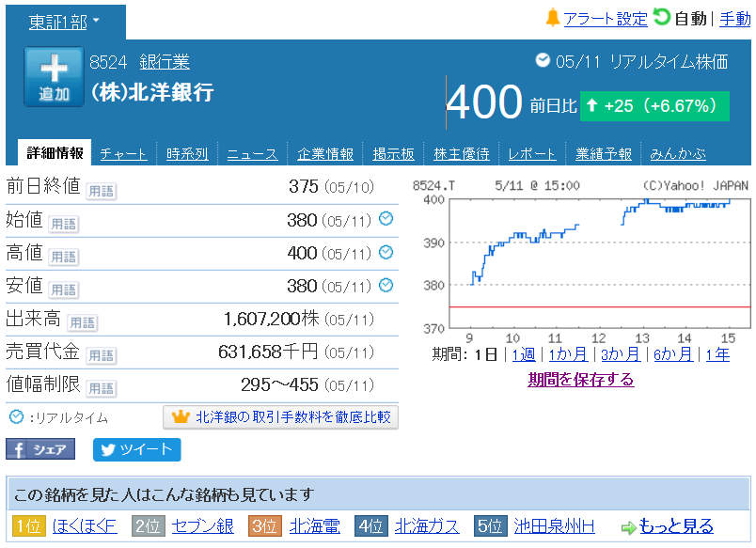Screen dimensions: 756x548
Task: Switch chart period to 1か月
Action: tap(568, 354)
